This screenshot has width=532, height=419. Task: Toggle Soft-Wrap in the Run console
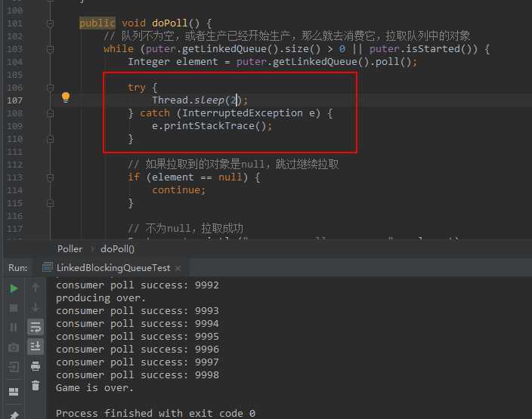pyautogui.click(x=36, y=327)
